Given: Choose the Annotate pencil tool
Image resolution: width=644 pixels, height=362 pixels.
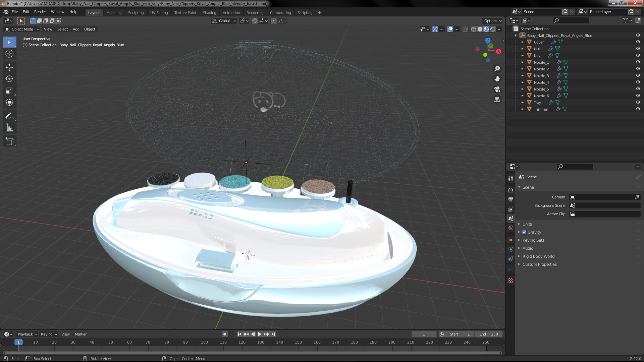Looking at the screenshot, I should 9,116.
